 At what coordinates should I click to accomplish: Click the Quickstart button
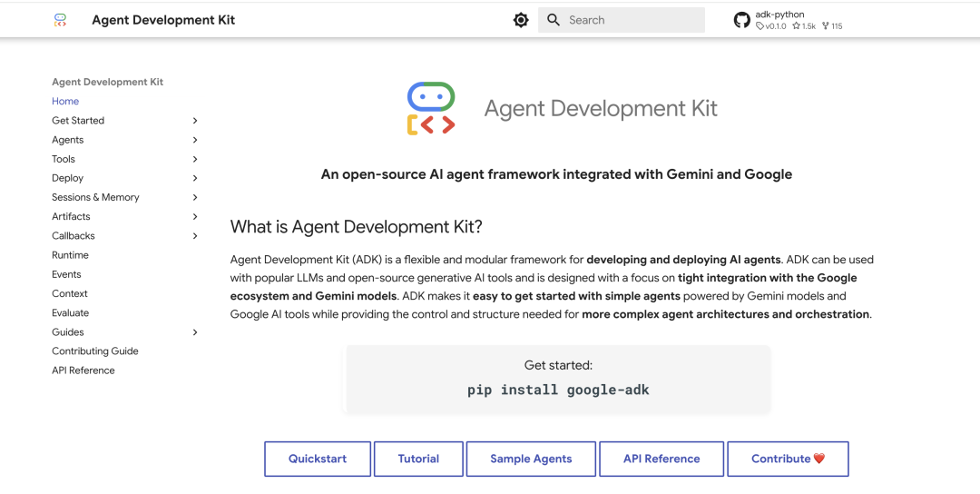click(x=318, y=459)
